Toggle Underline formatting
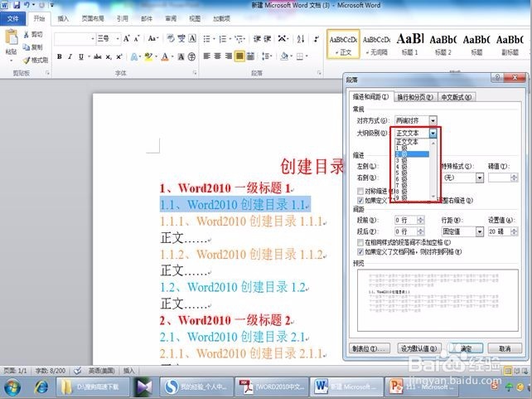The width and height of the screenshot is (532, 399). [x=81, y=56]
